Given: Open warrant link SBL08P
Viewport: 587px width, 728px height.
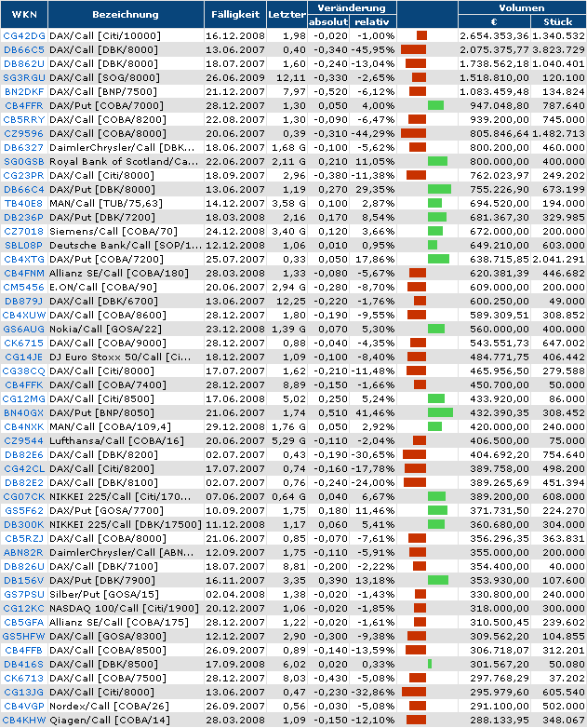Looking at the screenshot, I should point(24,245).
